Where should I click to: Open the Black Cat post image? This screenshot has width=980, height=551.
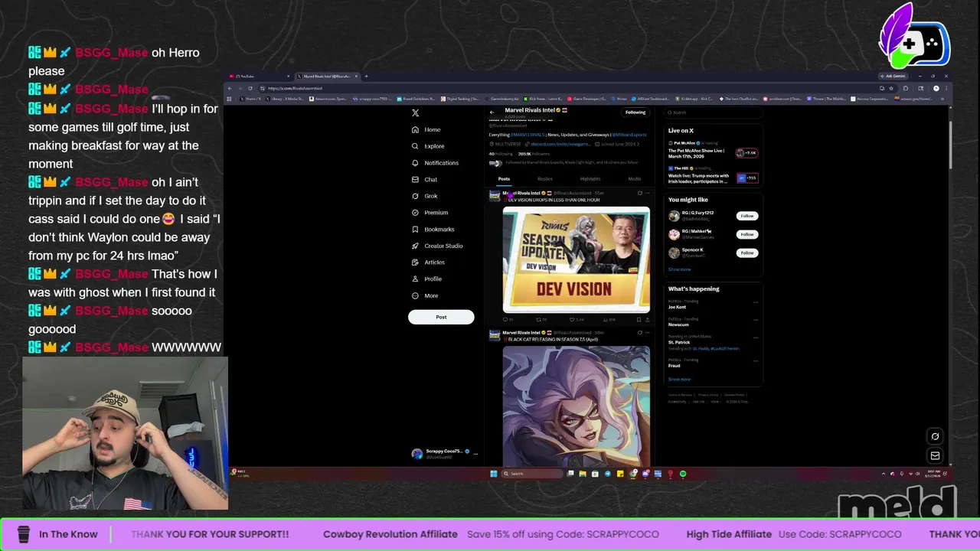[576, 406]
